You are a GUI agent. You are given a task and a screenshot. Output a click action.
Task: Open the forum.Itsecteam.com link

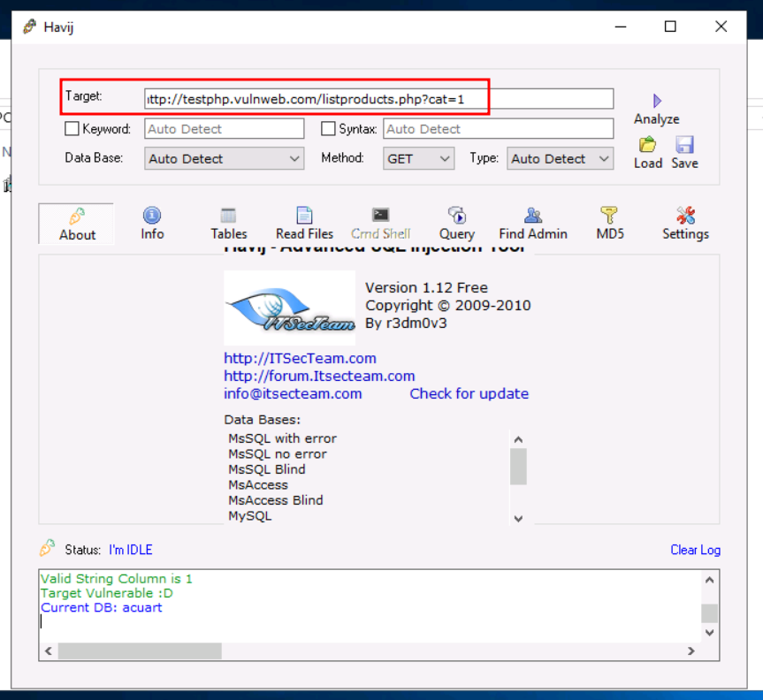[319, 376]
